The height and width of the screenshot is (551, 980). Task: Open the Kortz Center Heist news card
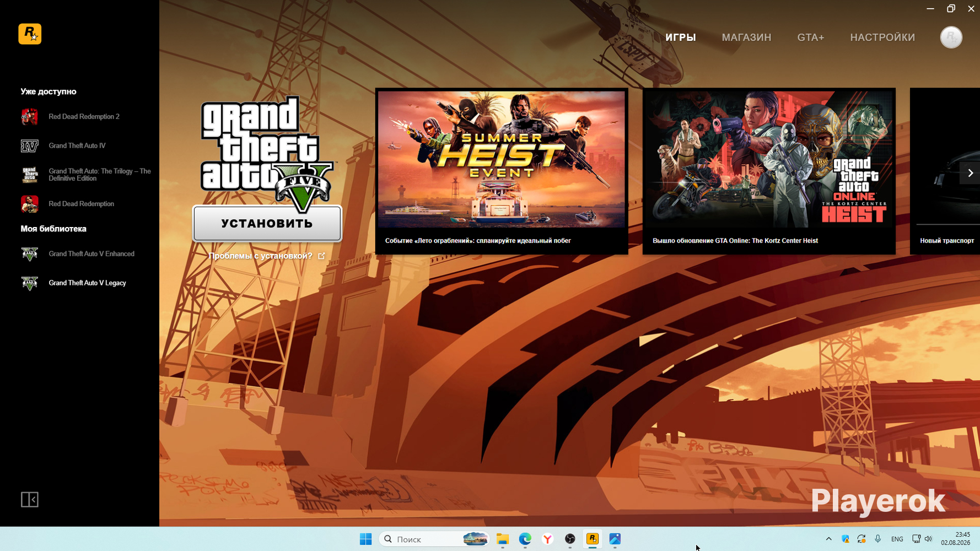pos(769,171)
